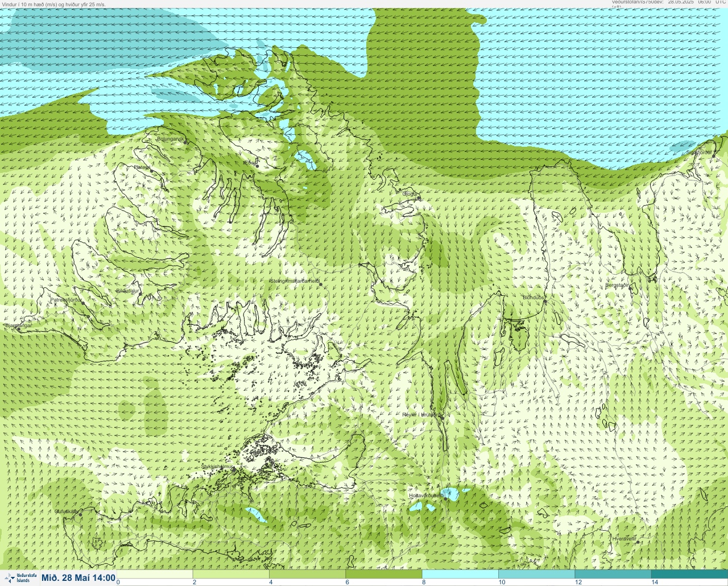Select the Bjargtangar station label
This screenshot has height=586, width=728.
pos(18,325)
